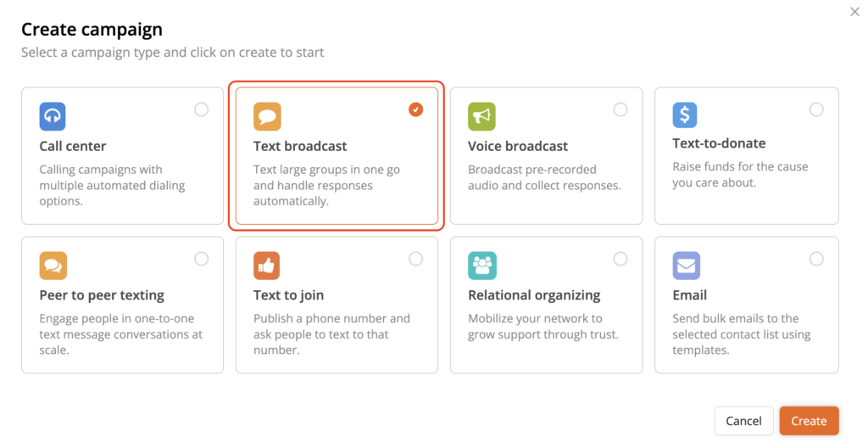
Task: Choose the Peer to peer texting radio button
Action: point(201,259)
